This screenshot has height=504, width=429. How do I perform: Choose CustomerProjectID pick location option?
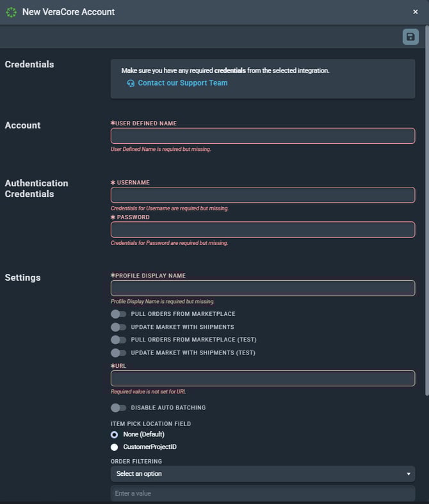pyautogui.click(x=115, y=447)
